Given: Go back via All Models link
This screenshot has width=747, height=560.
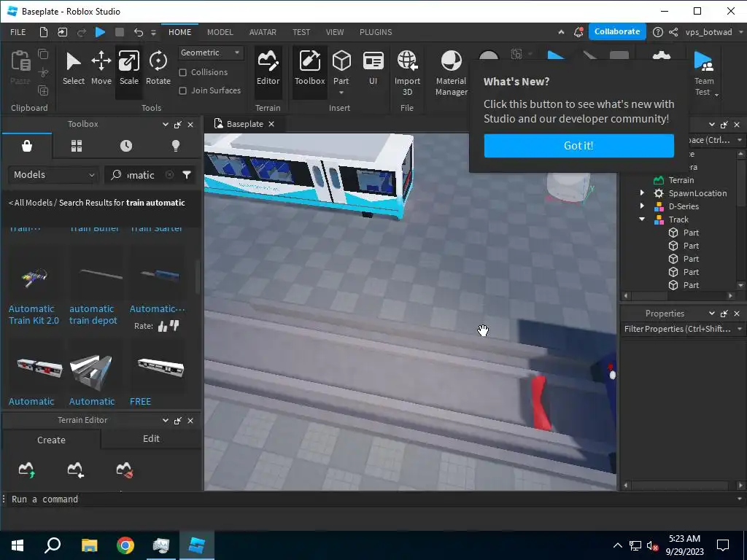Looking at the screenshot, I should [x=31, y=203].
